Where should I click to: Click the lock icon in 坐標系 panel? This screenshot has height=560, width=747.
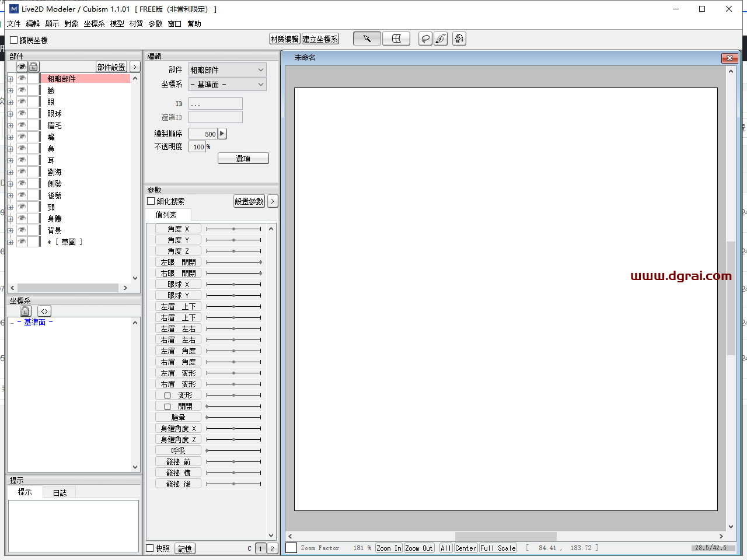click(x=26, y=311)
